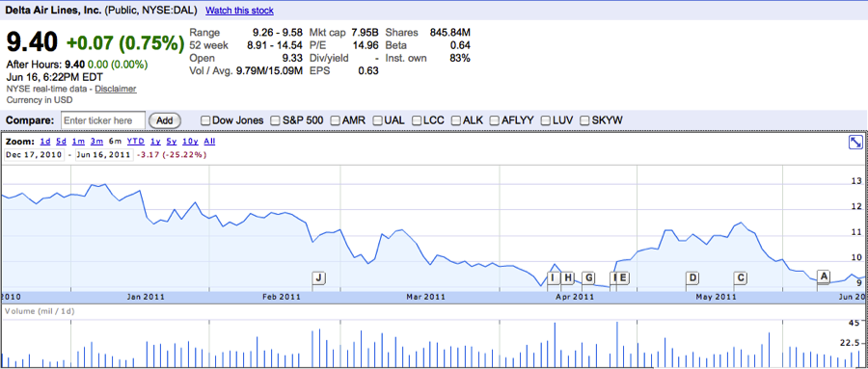Viewport: 868px width, 369px height.
Task: Click the Volume (mil / 1d) label
Action: pos(40,311)
